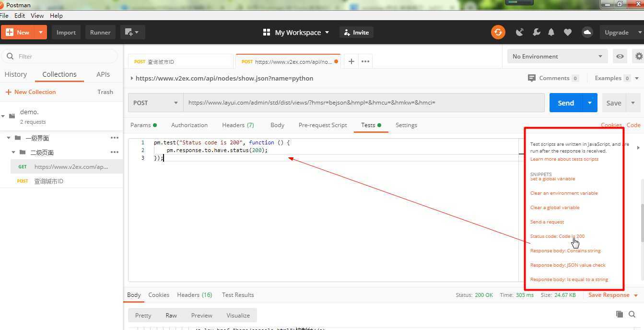Switch response view to Raw
Screen dimensions: 644x330
pyautogui.click(x=171, y=315)
